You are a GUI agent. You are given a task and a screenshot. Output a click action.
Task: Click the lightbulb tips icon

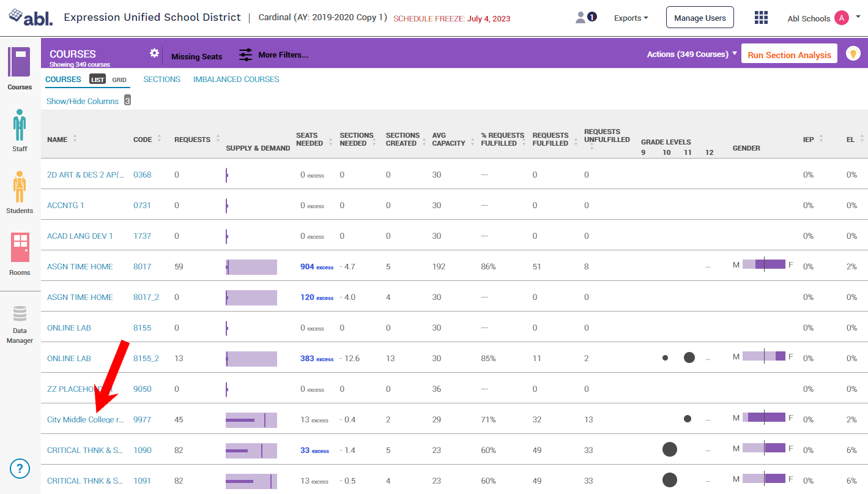[853, 53]
